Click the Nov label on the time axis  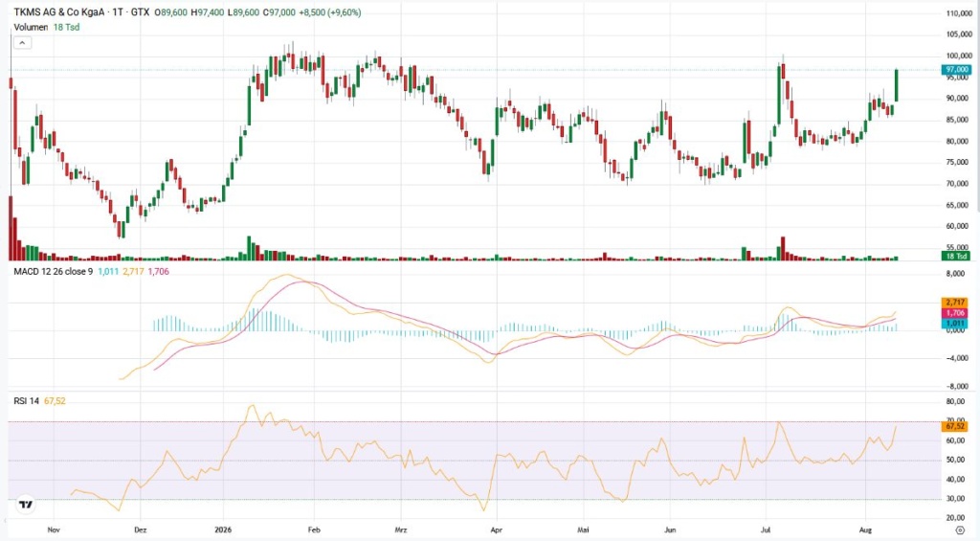54,530
